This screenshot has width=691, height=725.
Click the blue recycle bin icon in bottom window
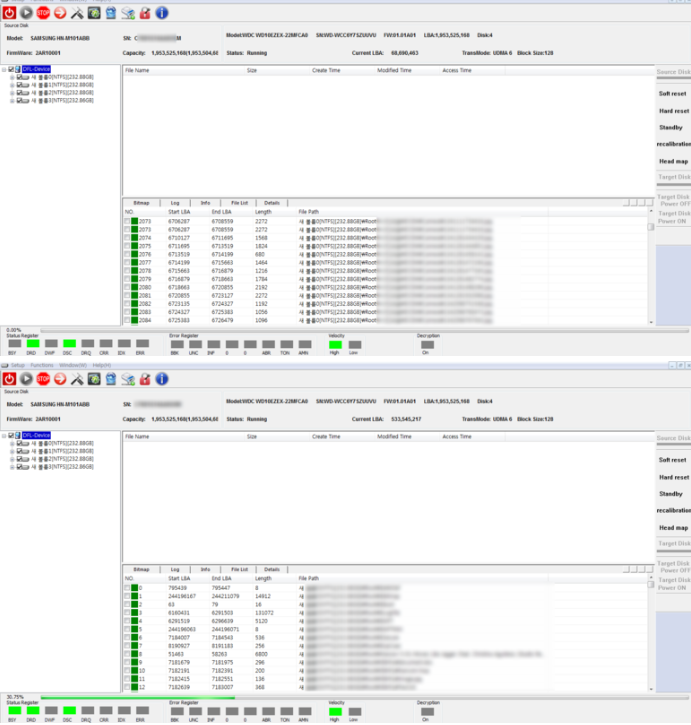pos(111,379)
